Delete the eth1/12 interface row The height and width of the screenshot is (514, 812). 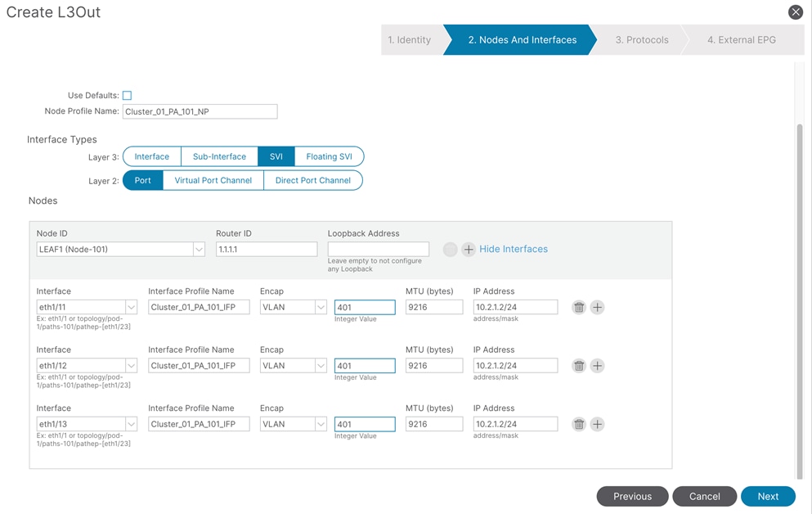click(580, 365)
